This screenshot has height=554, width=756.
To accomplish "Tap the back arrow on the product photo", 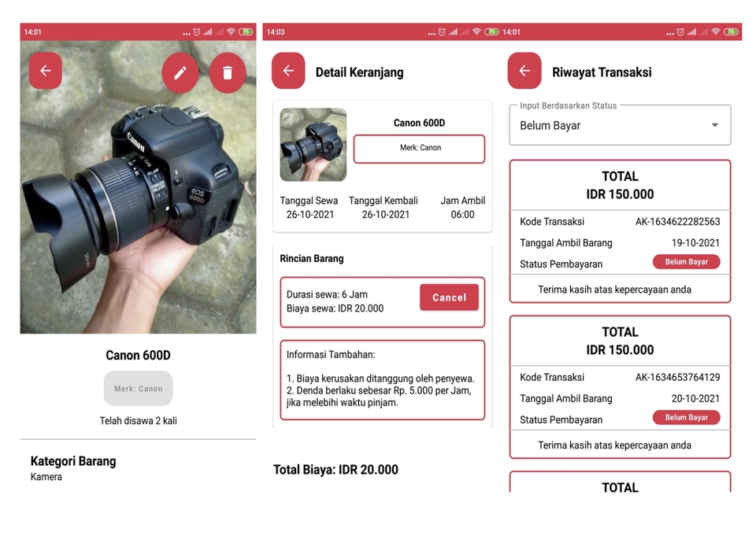I will pos(46,71).
